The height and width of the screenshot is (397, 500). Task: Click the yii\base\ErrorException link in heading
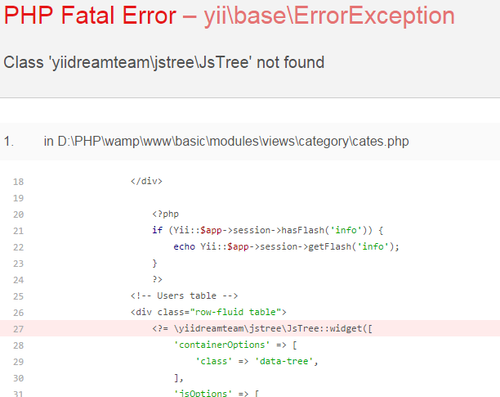pos(329,16)
